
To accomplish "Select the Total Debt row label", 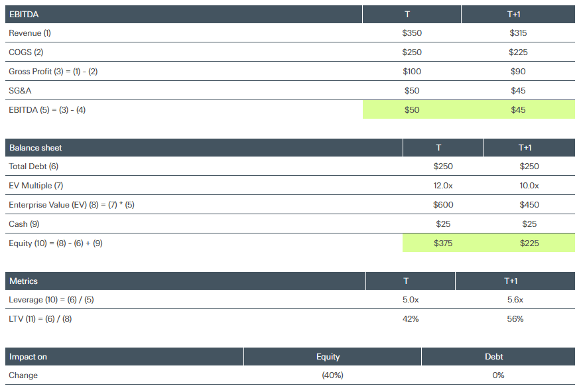I will pos(34,166).
